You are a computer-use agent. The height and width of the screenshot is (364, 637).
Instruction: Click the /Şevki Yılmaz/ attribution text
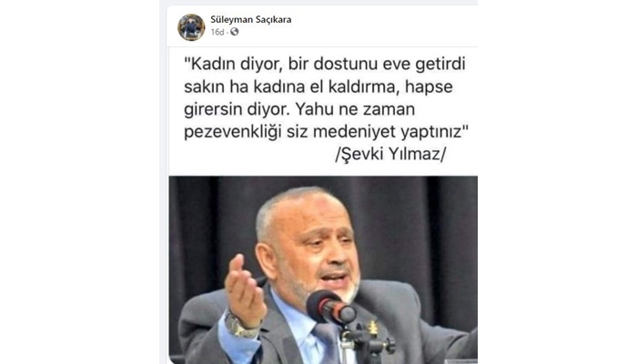(390, 154)
